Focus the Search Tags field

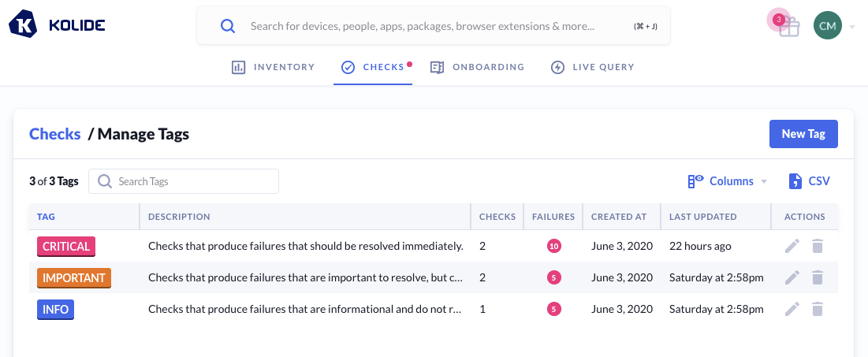[x=184, y=181]
